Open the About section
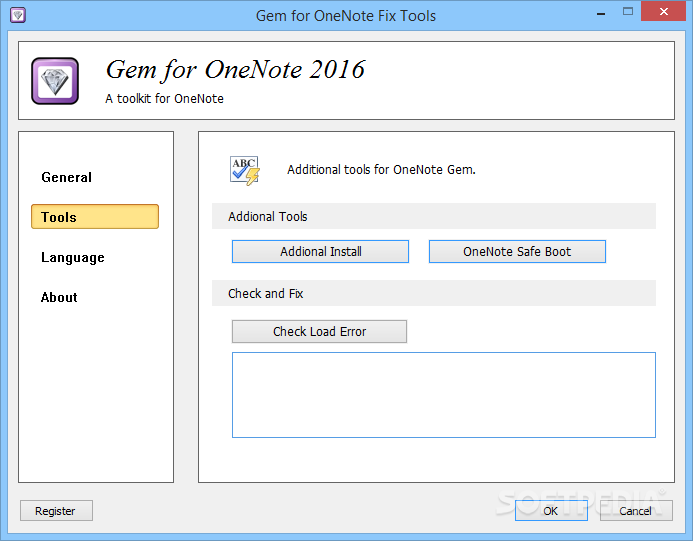693x541 pixels. click(x=59, y=297)
